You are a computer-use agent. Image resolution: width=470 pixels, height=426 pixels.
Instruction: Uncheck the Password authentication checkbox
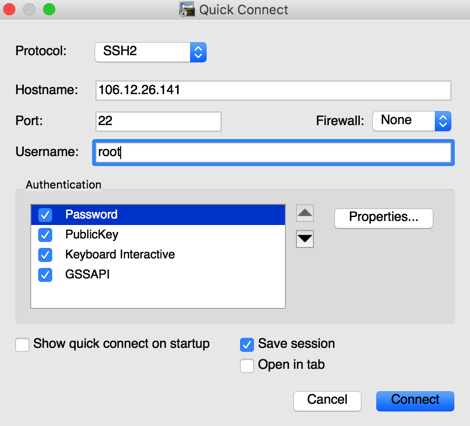(45, 215)
